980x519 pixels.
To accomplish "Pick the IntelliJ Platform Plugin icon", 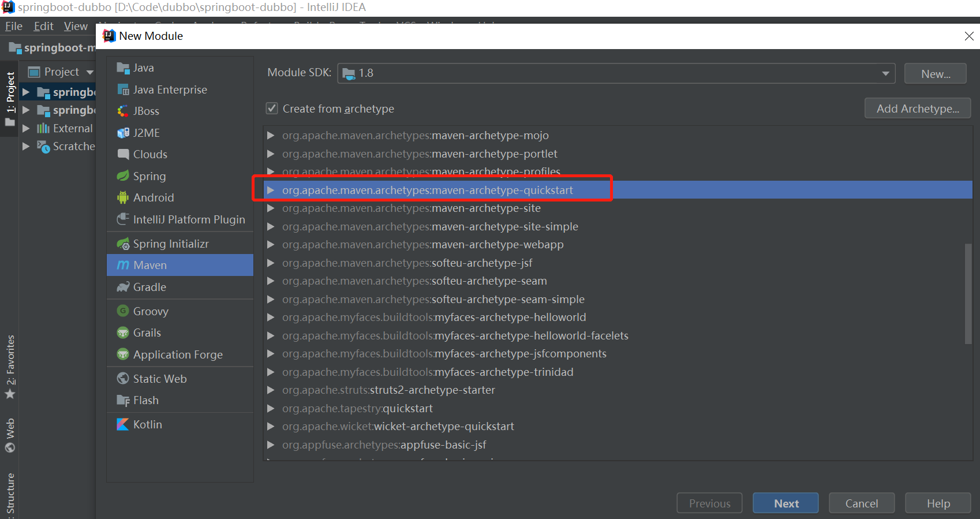I will pos(123,219).
